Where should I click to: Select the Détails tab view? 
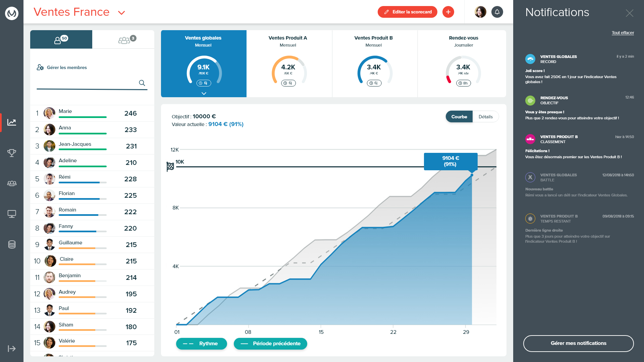(x=485, y=116)
